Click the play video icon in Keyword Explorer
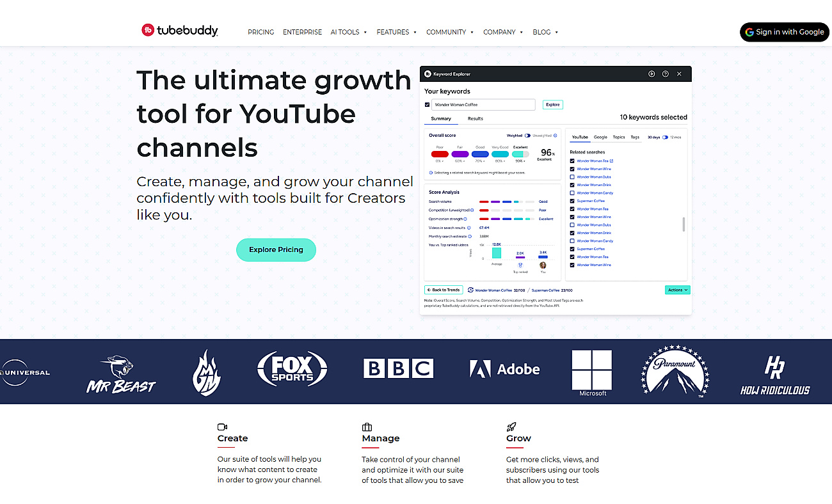 click(x=652, y=74)
